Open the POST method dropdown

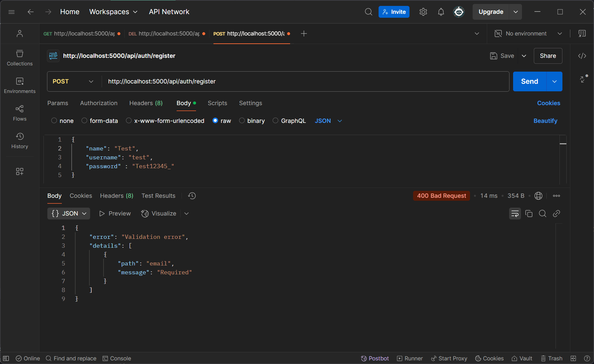click(73, 81)
